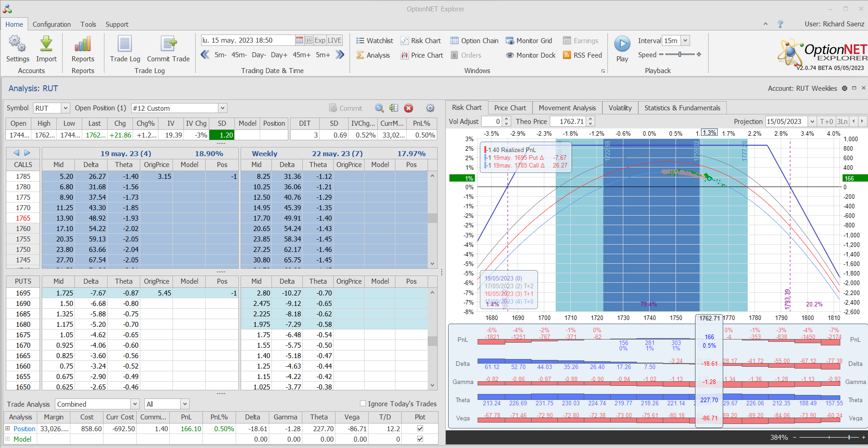
Task: Open the Interval 15m dropdown
Action: [686, 40]
